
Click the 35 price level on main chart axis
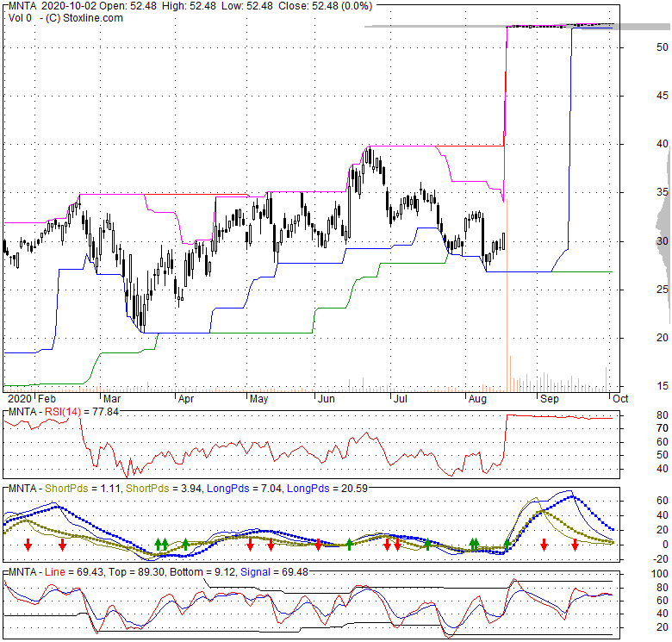pyautogui.click(x=663, y=192)
